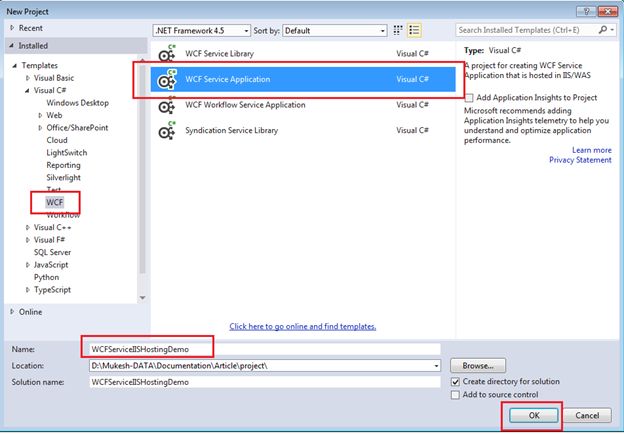Click the WCF Service Application template icon
The width and height of the screenshot is (624, 434).
coord(167,80)
